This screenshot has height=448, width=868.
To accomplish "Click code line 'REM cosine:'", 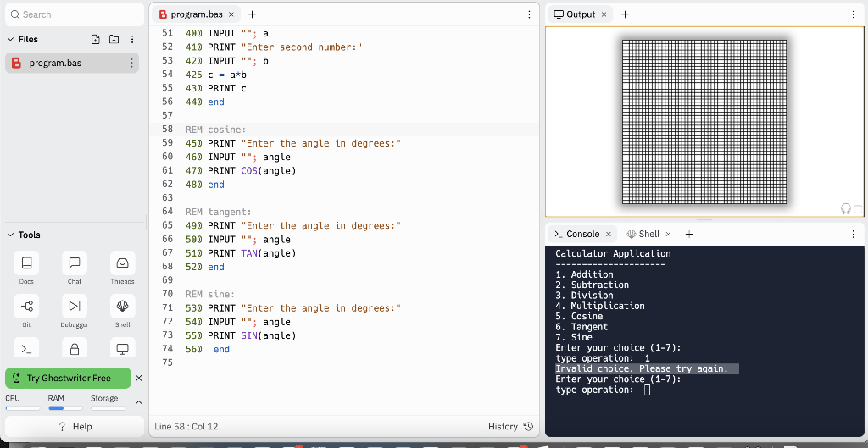I will pyautogui.click(x=216, y=130).
